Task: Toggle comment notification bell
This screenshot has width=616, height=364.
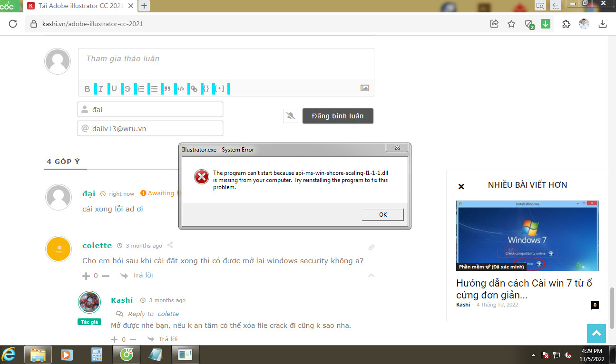Action: (x=291, y=116)
